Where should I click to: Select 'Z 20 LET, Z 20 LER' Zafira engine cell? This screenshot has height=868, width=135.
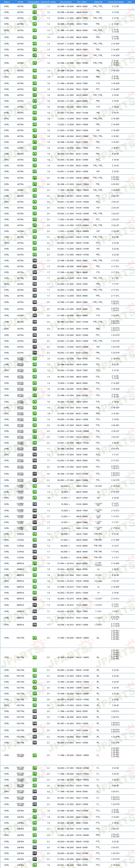[x=115, y=835]
